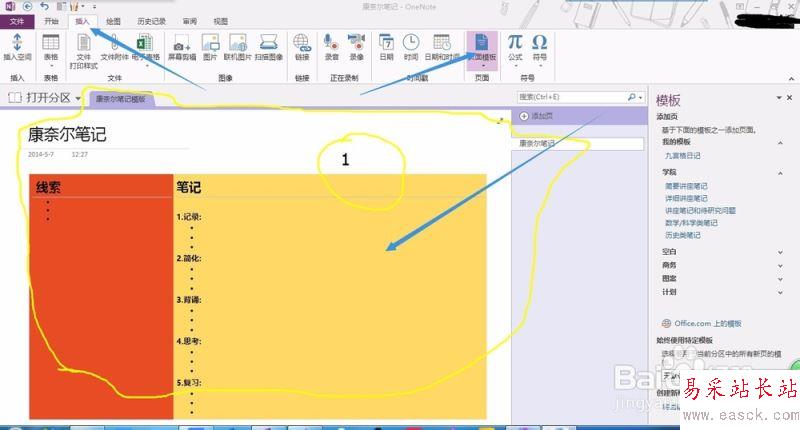Select the 康奈尔笔记 page in page list
Image resolution: width=800 pixels, height=430 pixels.
tap(578, 144)
